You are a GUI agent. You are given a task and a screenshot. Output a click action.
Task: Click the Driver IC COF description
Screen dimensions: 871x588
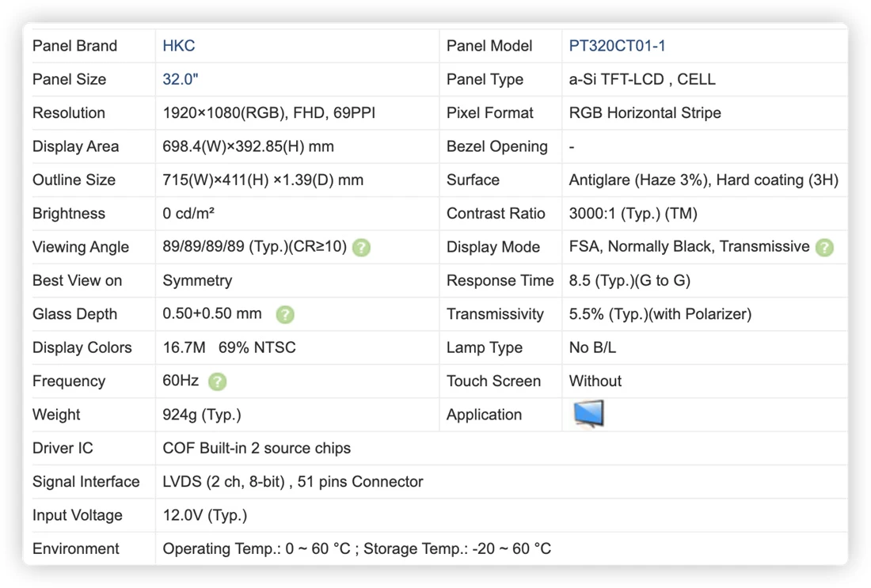(257, 448)
